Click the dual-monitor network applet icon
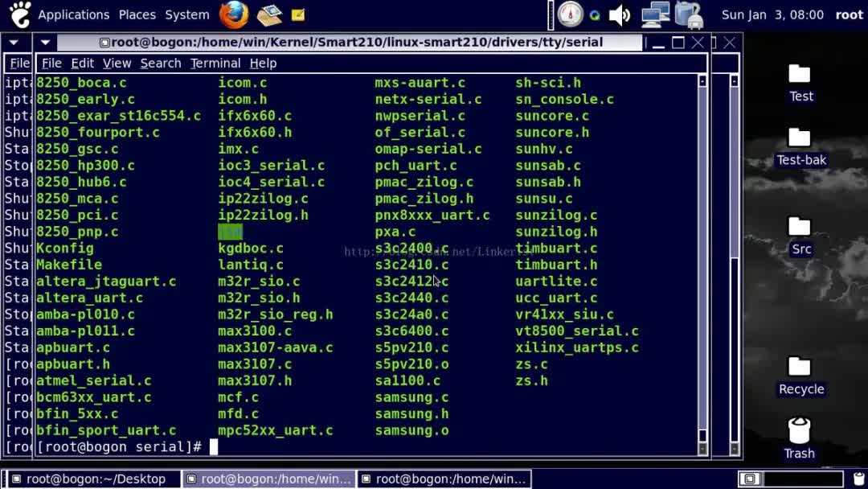The width and height of the screenshot is (868, 489). (653, 14)
